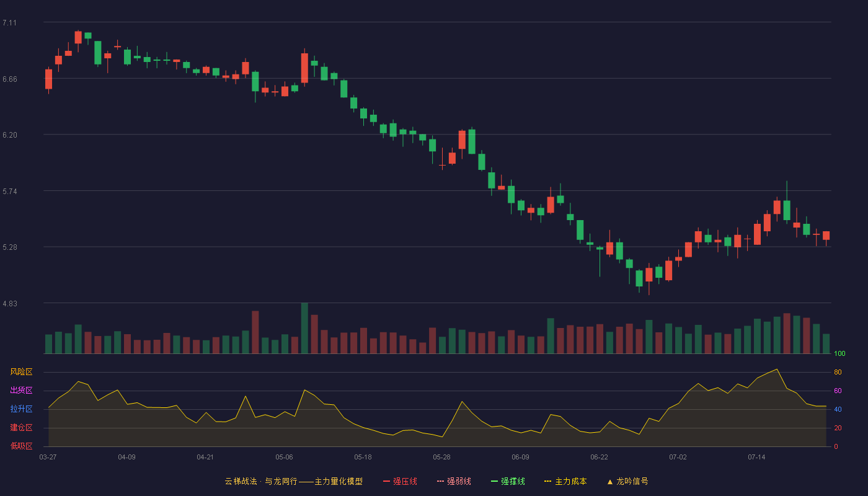This screenshot has width=868, height=496.
Task: Click the 风险区 axis label
Action: [x=21, y=372]
